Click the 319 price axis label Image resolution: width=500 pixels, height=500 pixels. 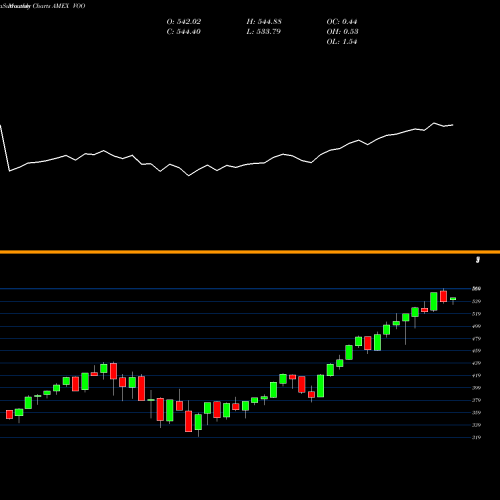477,437
